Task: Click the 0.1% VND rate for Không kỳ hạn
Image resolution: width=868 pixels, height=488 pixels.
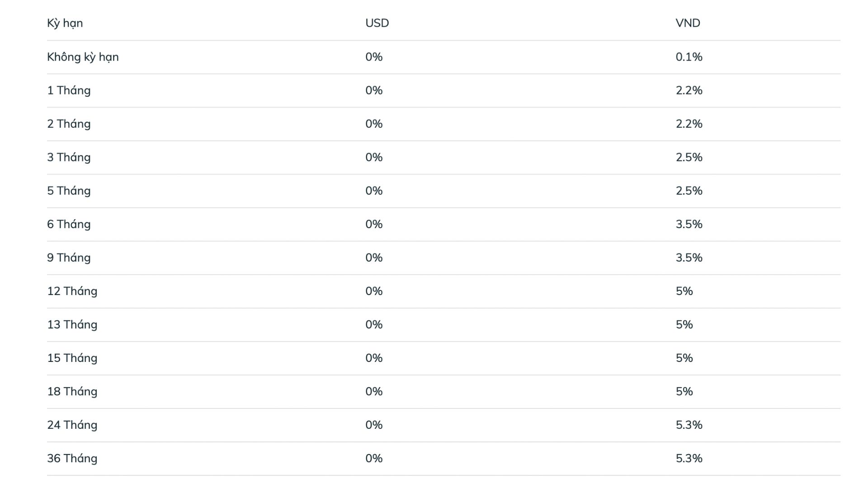Action: click(689, 57)
